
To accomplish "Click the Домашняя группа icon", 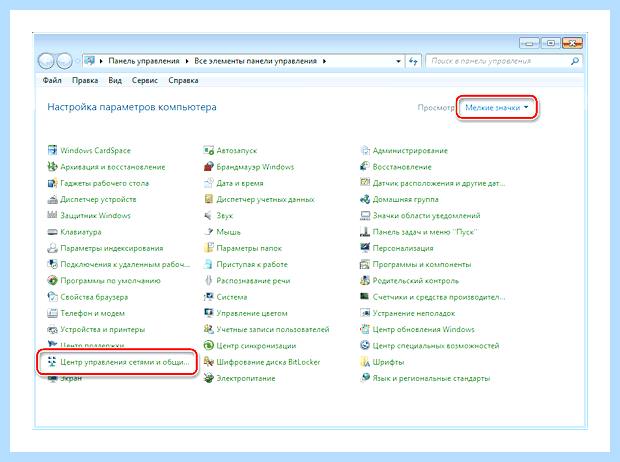I will click(x=365, y=199).
